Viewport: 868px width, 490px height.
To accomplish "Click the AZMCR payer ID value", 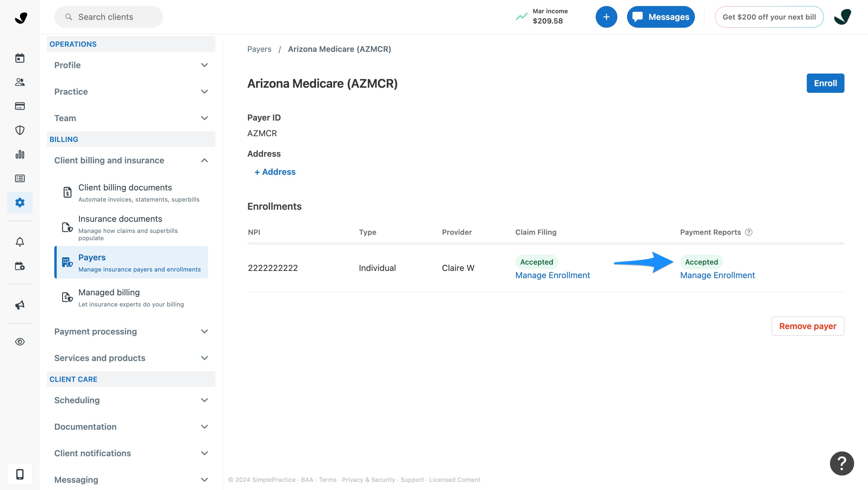I will [262, 133].
